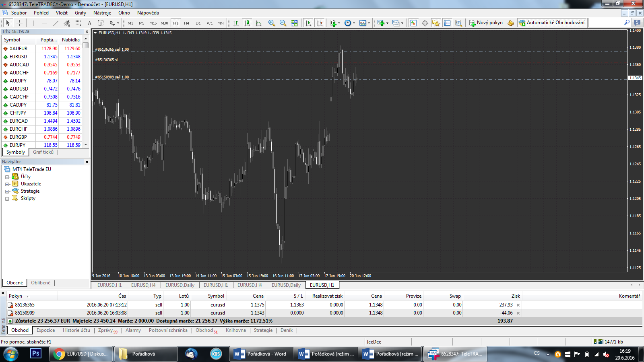Select the D1 timeframe
644x362 pixels.
(198, 23)
